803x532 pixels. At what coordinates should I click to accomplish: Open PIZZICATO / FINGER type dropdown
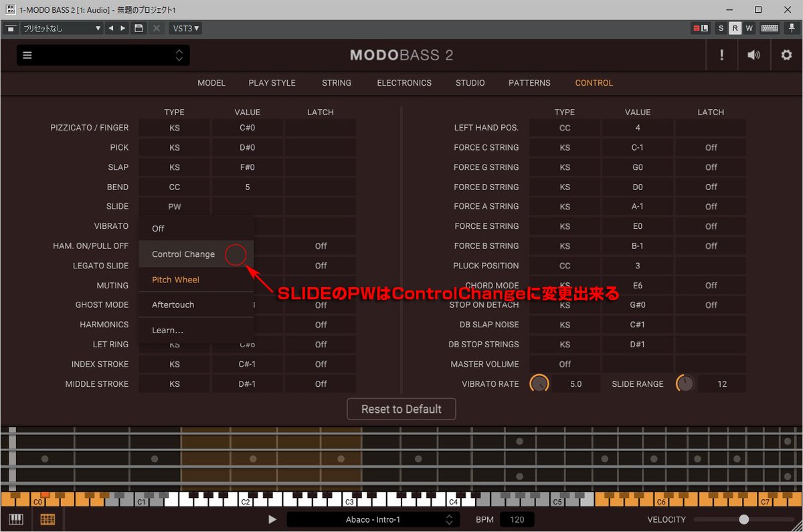[x=175, y=128]
